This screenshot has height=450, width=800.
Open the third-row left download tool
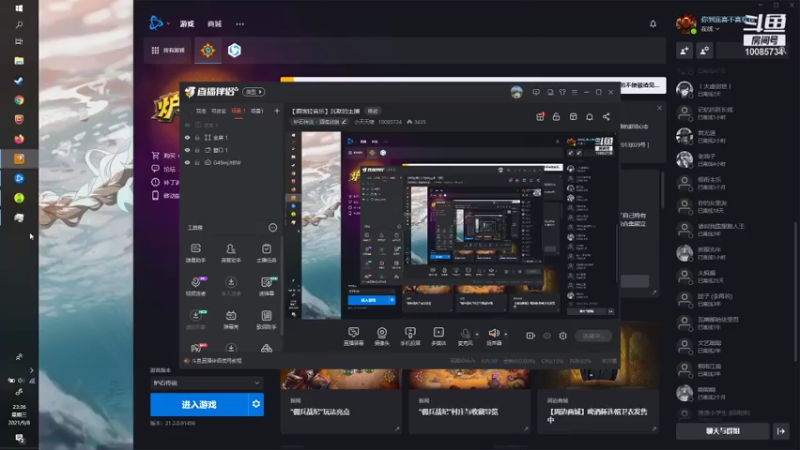pos(195,319)
